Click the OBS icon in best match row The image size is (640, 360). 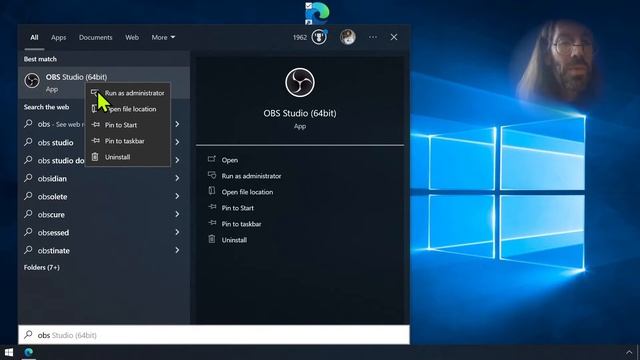(x=32, y=80)
